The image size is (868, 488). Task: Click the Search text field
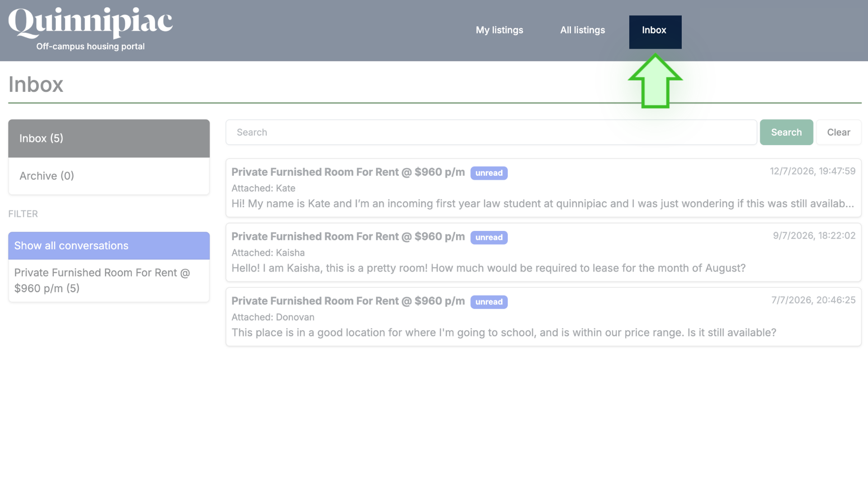click(x=491, y=132)
